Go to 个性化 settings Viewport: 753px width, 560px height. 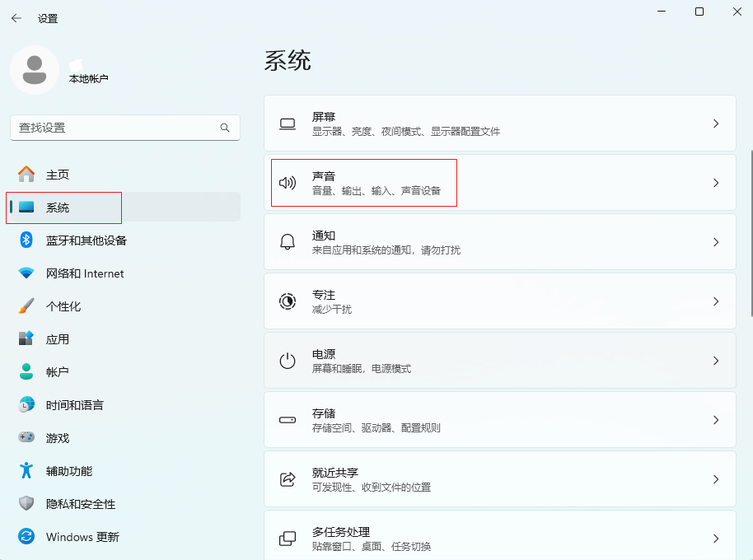click(125, 306)
